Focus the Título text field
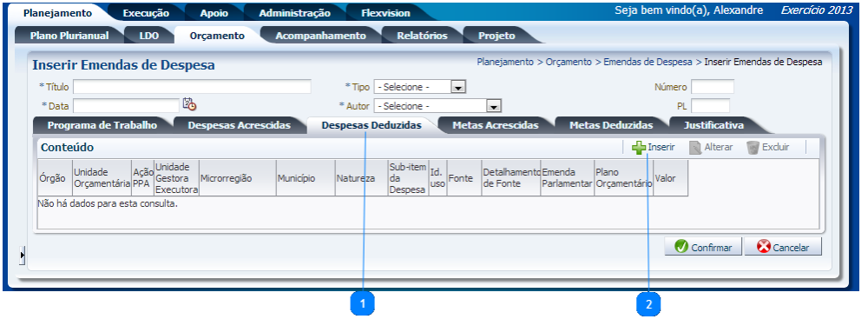 click(192, 87)
